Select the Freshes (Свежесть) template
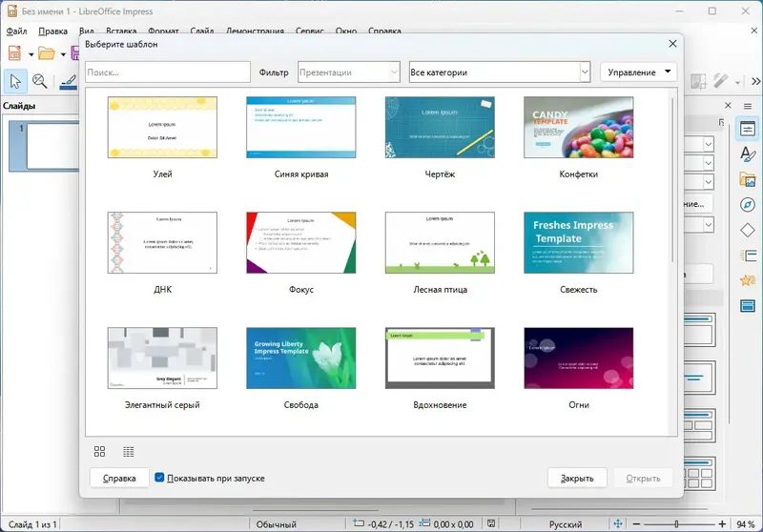This screenshot has height=532, width=763. coord(579,242)
